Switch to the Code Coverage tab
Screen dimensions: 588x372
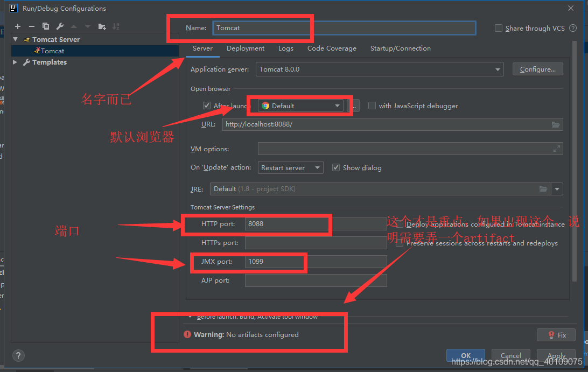tap(332, 48)
